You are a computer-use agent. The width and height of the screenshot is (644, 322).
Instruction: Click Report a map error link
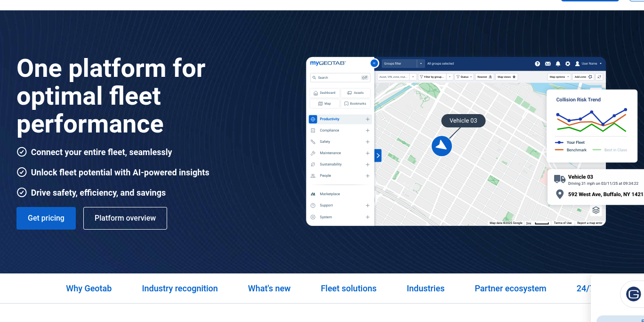[x=589, y=223]
